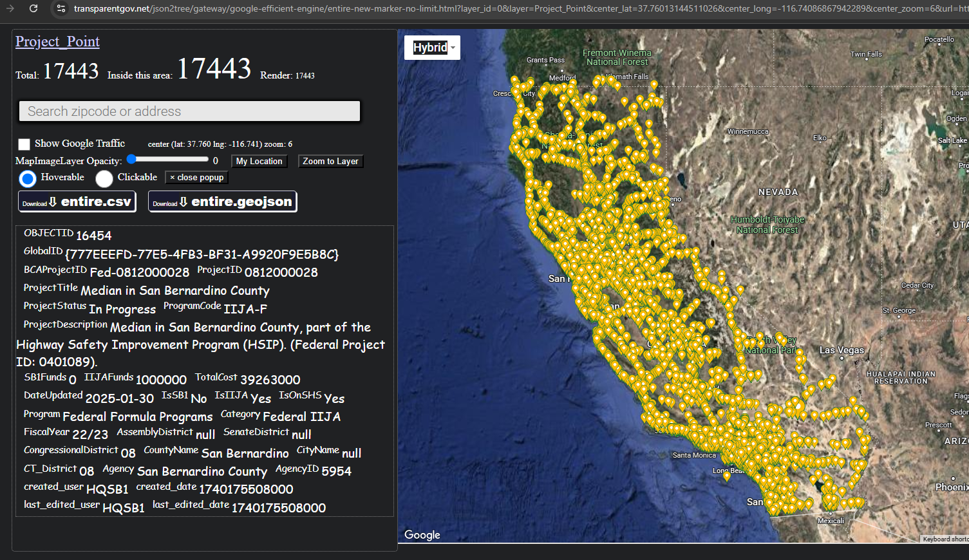Click BCAProjectID value Fed-0812000028
969x560 pixels.
140,272
